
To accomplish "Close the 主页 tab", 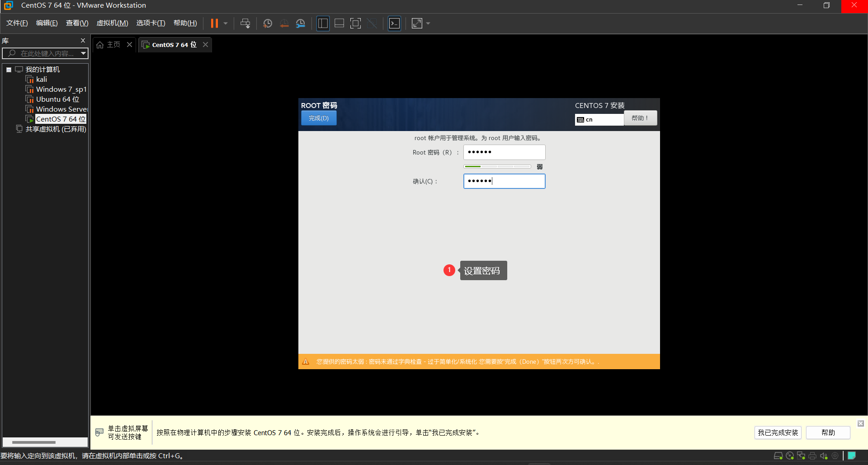I will tap(129, 44).
